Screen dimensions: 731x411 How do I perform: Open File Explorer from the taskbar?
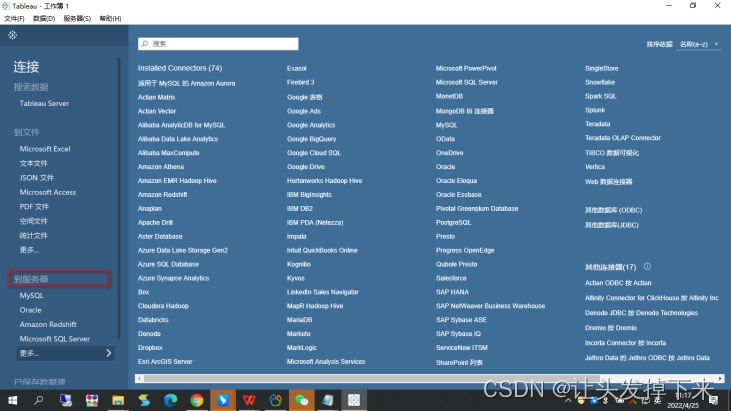tap(118, 400)
